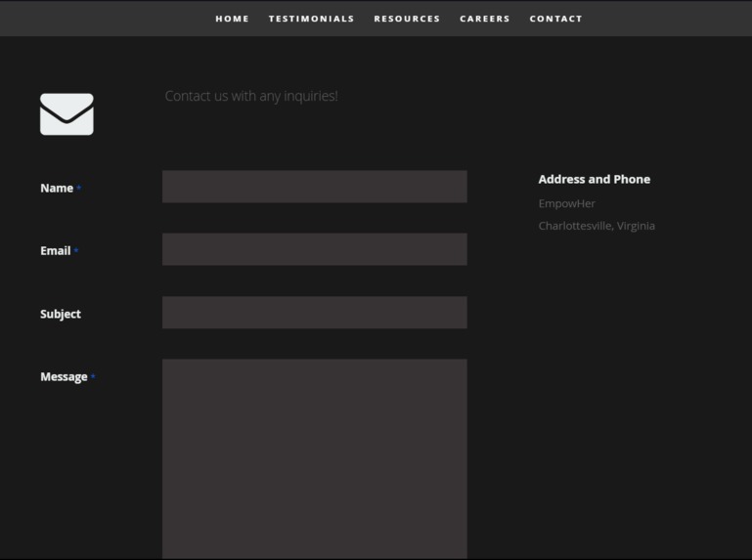Click the 'Charlottesville, Virginia' text
This screenshot has height=560, width=752.
click(x=597, y=226)
